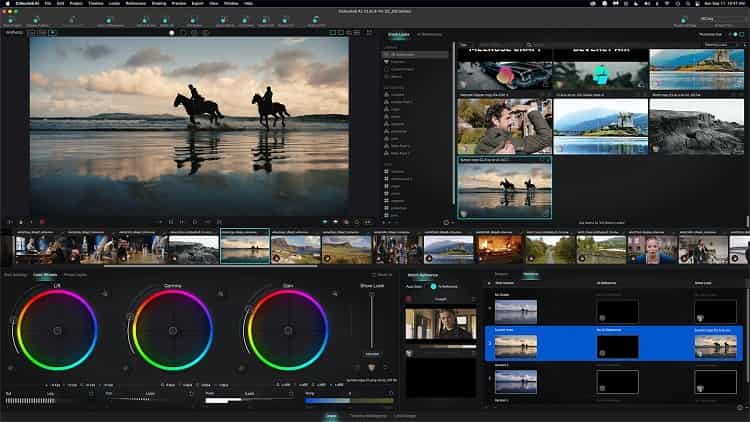Select the highlighted top row in the library sidebar
The height and width of the screenshot is (422, 750).
point(415,55)
